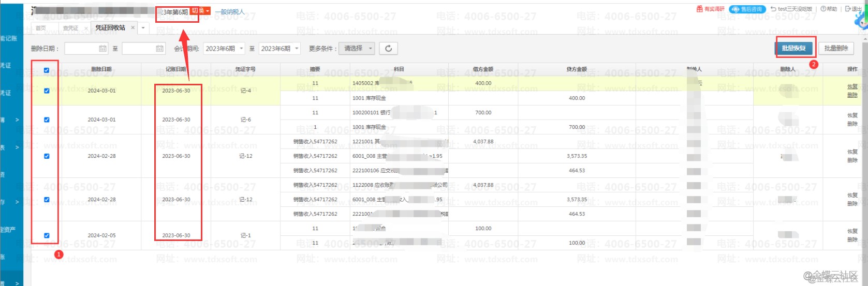Click the 退出 logout icon

tap(848, 9)
